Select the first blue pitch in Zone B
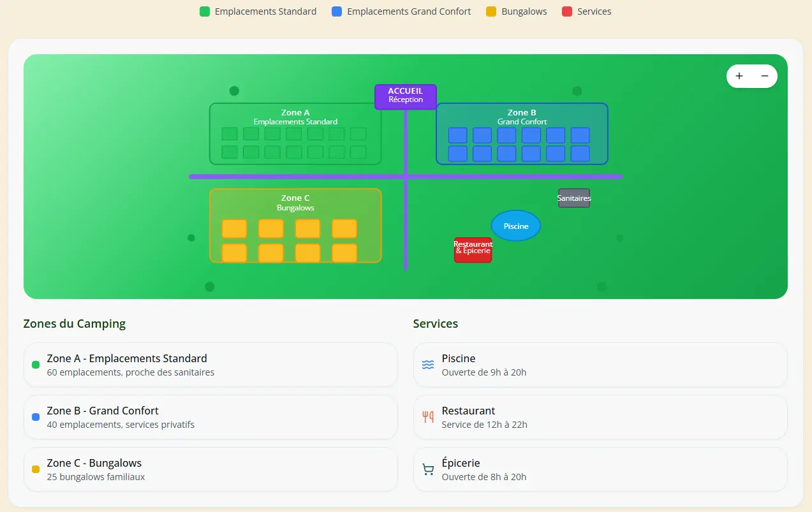 point(457,135)
